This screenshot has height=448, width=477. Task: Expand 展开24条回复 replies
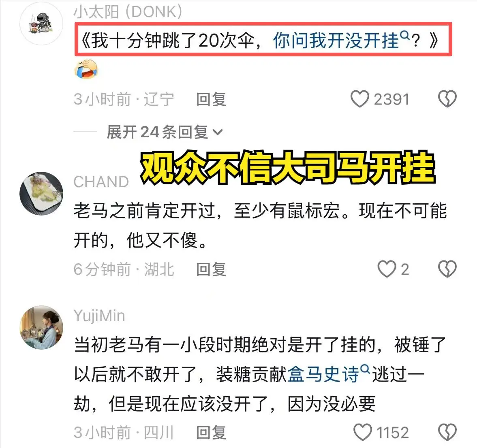(x=165, y=132)
